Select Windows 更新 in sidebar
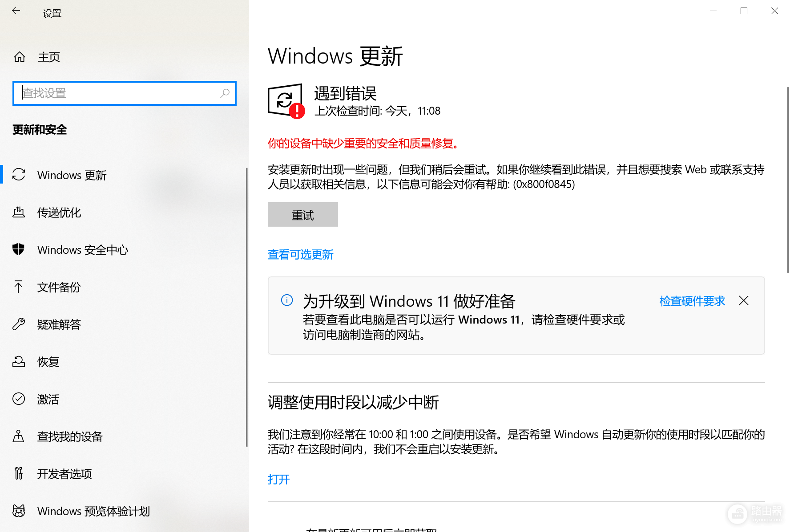The width and height of the screenshot is (790, 532). click(x=124, y=175)
